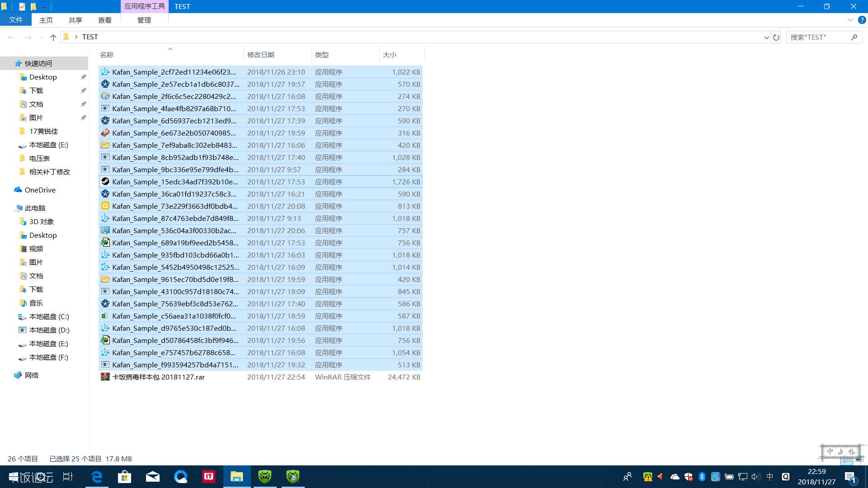Screen dimensions: 868x488
Task: Sort by 类型 column header
Action: (345, 55)
